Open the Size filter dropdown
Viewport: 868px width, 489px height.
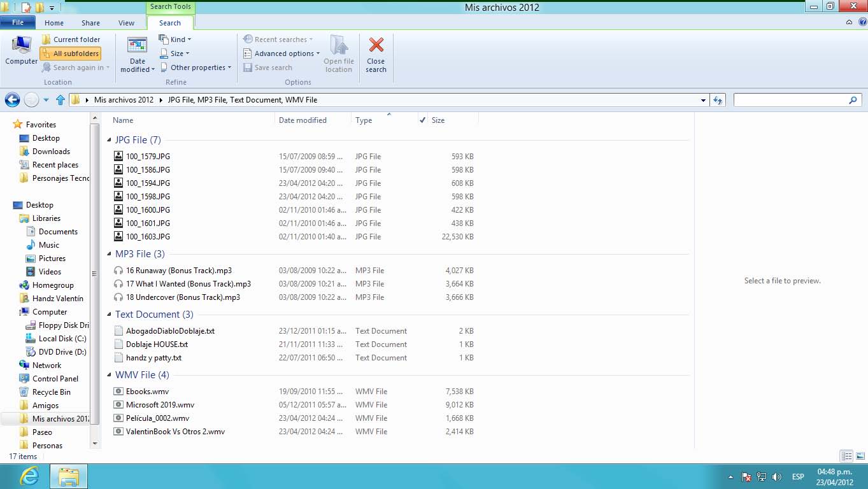click(x=174, y=53)
